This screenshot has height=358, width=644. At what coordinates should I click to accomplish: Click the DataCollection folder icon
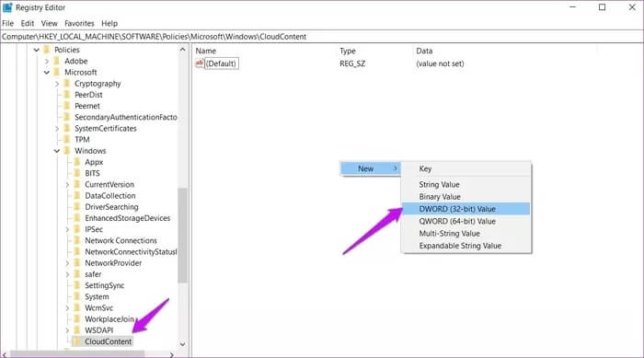[77, 196]
